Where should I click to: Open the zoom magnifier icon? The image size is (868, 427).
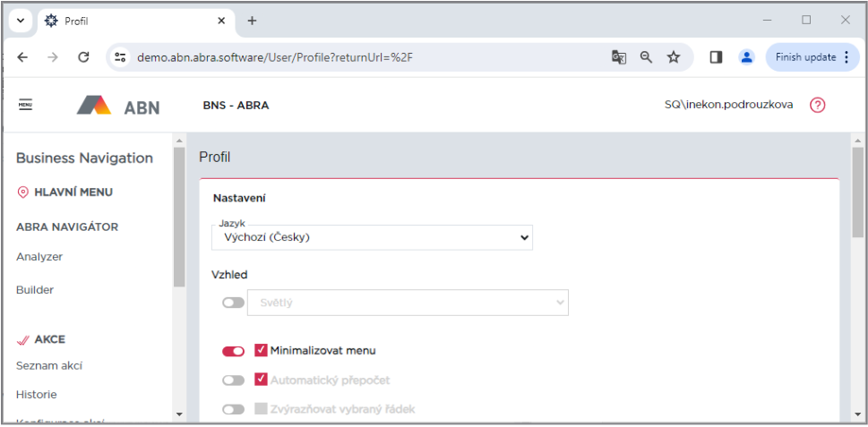tap(646, 57)
